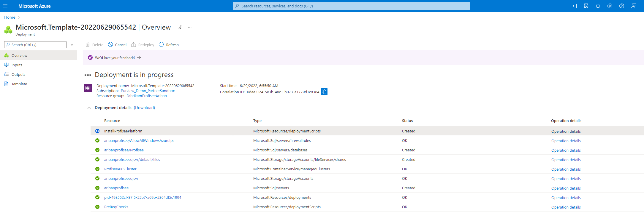Open the Directories and subscriptions filter icon

pos(586,6)
